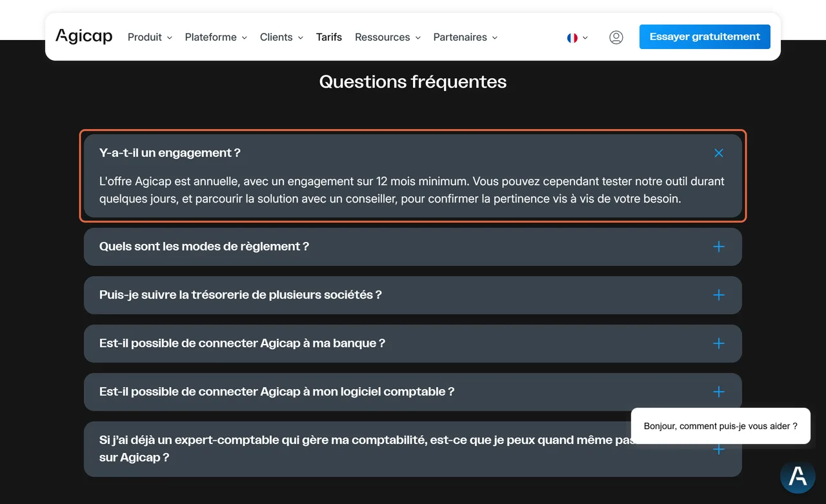
Task: Click question about connecting Agicap to logiciel comptable
Action: point(277,392)
